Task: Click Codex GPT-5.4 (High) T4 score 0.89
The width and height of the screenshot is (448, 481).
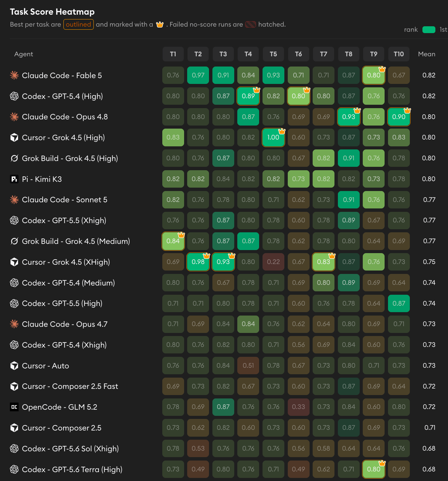Action: coord(248,96)
